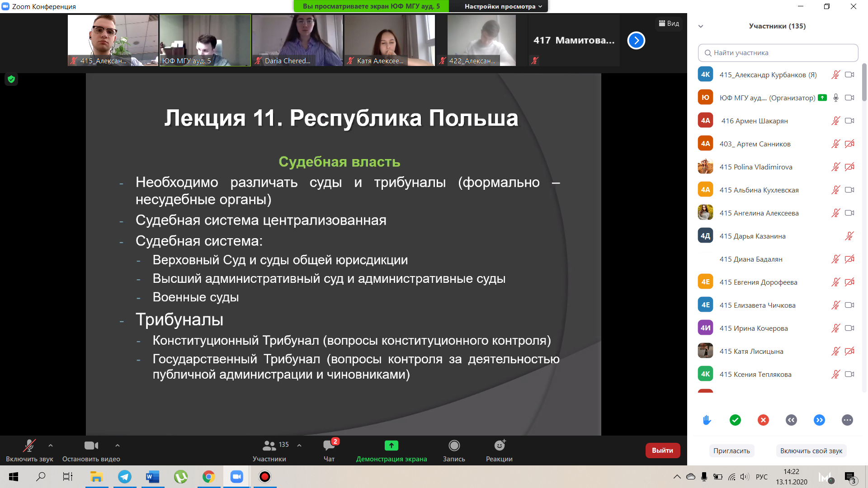Viewport: 868px width, 488px height.
Task: Open video options arrow next to camera
Action: pos(118,446)
